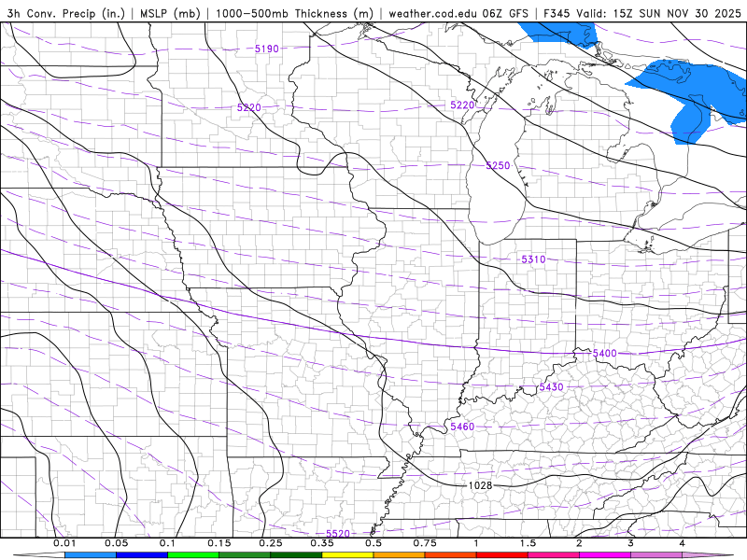Viewport: 747px width, 560px height.
Task: Click the 5250 label on Lake Michigan
Action: click(x=498, y=165)
